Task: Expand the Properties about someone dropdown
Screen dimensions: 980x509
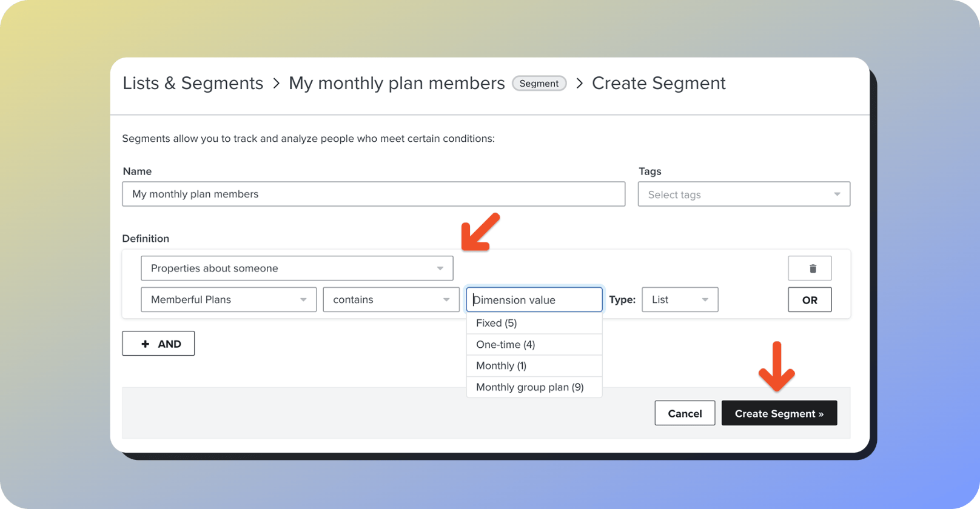Action: (297, 268)
